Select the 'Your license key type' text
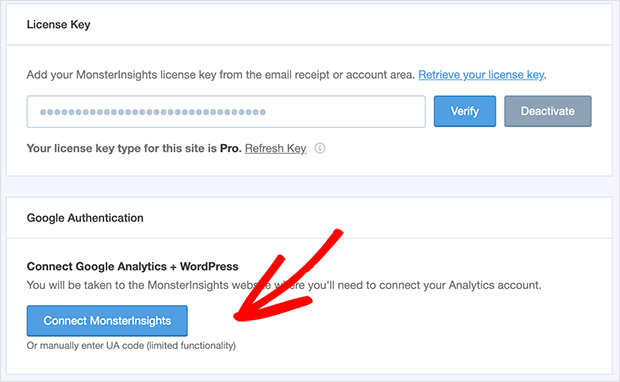The width and height of the screenshot is (620, 382). coord(134,148)
